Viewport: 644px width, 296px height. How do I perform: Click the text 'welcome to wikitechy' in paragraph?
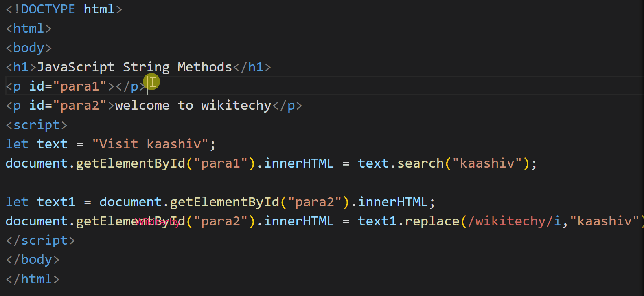(193, 106)
